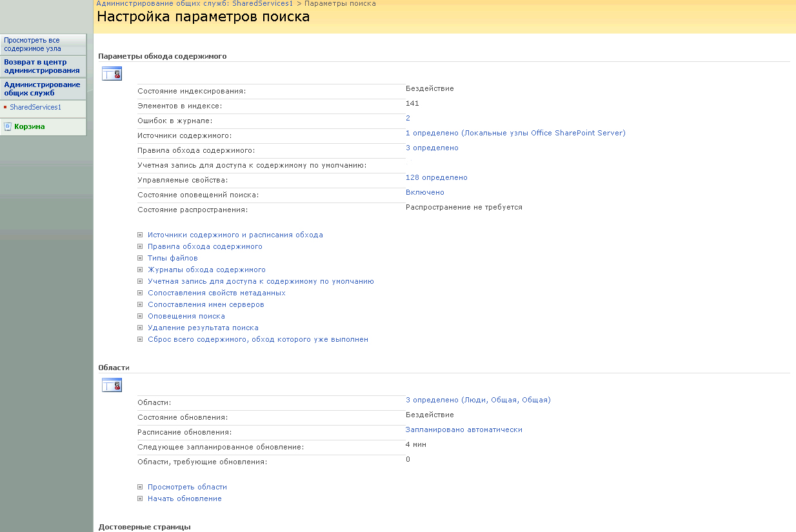The height and width of the screenshot is (532, 796).
Task: Open the errors count link 2
Action: coord(408,118)
